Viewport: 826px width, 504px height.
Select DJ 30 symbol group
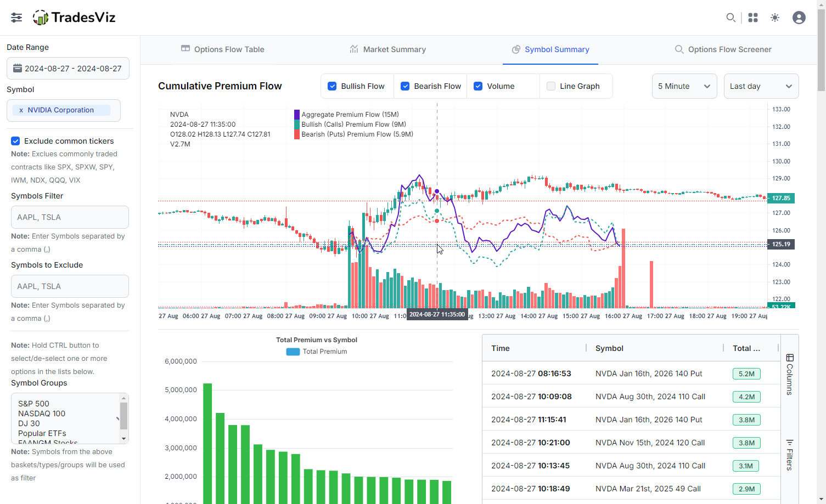pyautogui.click(x=29, y=423)
